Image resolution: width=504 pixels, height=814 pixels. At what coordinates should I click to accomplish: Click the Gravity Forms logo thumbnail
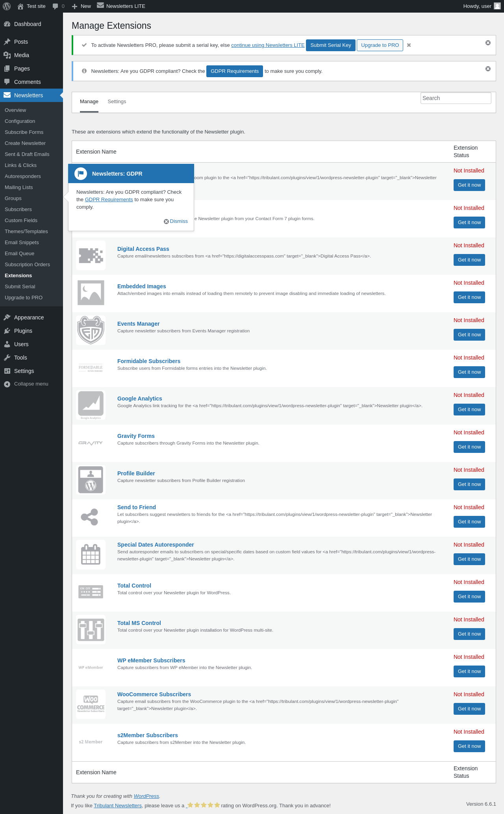pos(91,442)
